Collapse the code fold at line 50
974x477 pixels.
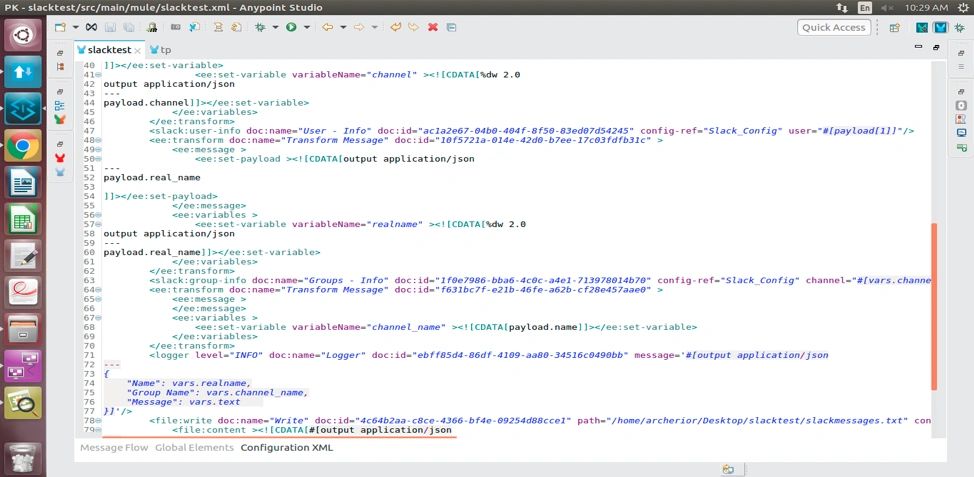click(98, 159)
